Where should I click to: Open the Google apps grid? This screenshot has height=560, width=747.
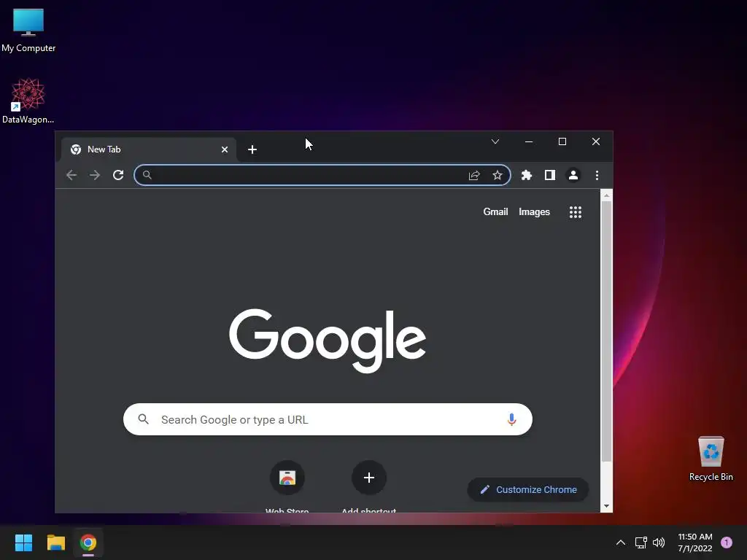576,212
